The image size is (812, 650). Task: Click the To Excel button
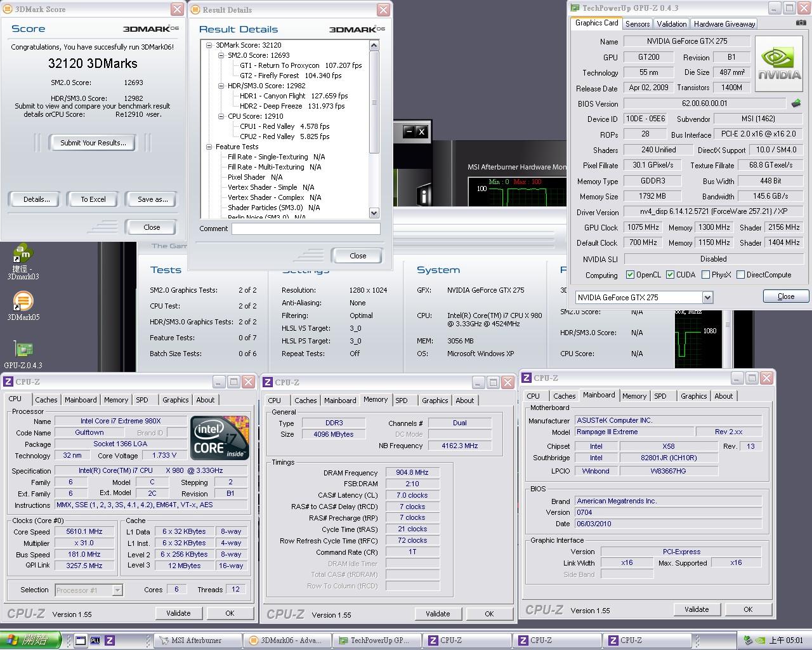93,199
